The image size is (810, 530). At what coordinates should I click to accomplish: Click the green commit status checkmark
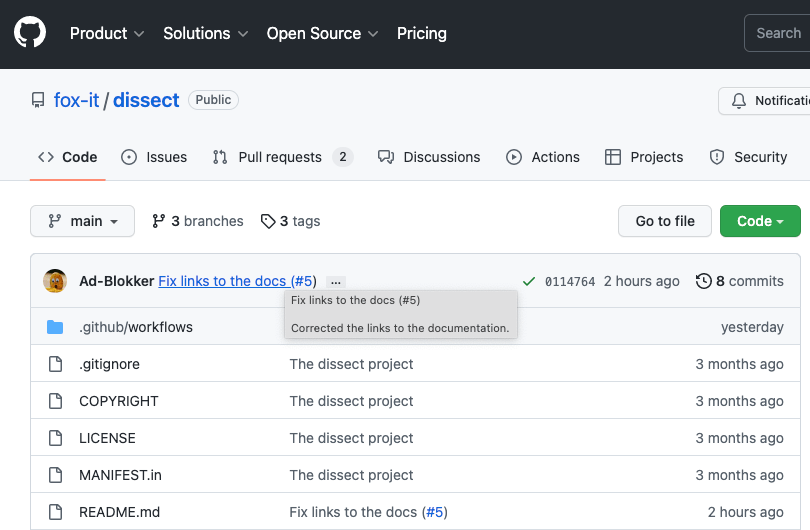point(528,281)
